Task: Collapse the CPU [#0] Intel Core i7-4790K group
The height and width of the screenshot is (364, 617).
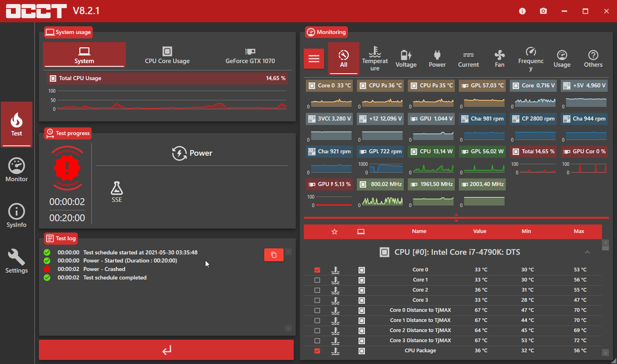Action: pos(587,252)
